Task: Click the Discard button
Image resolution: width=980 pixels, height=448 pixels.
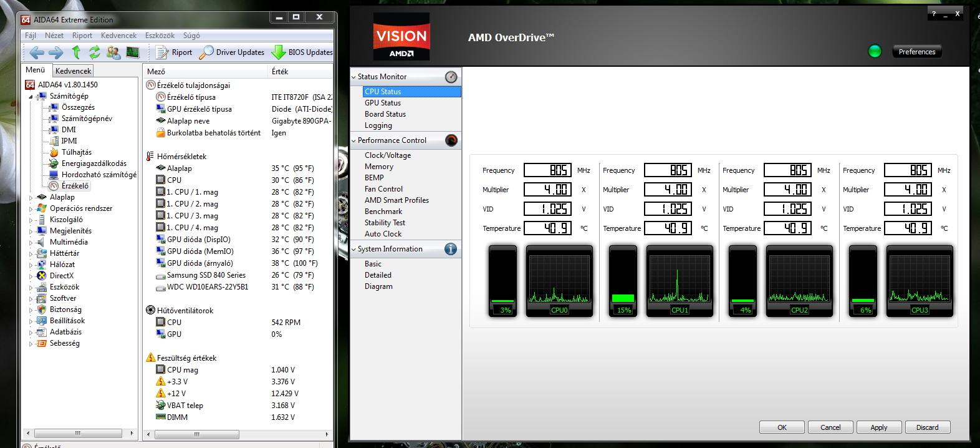Action: (927, 427)
